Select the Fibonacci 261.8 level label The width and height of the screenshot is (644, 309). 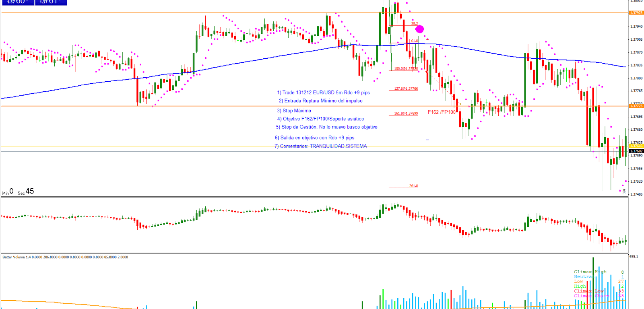pyautogui.click(x=413, y=186)
